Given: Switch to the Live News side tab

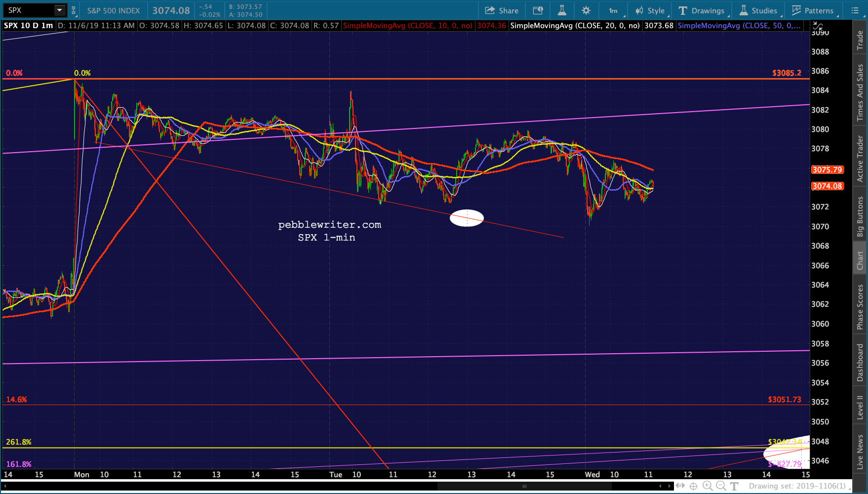Looking at the screenshot, I should coord(860,452).
